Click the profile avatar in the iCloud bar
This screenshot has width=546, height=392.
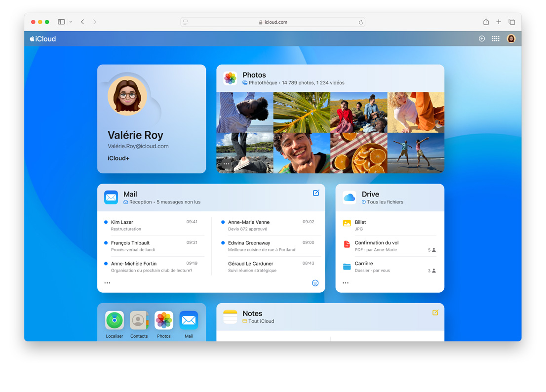[x=511, y=38]
